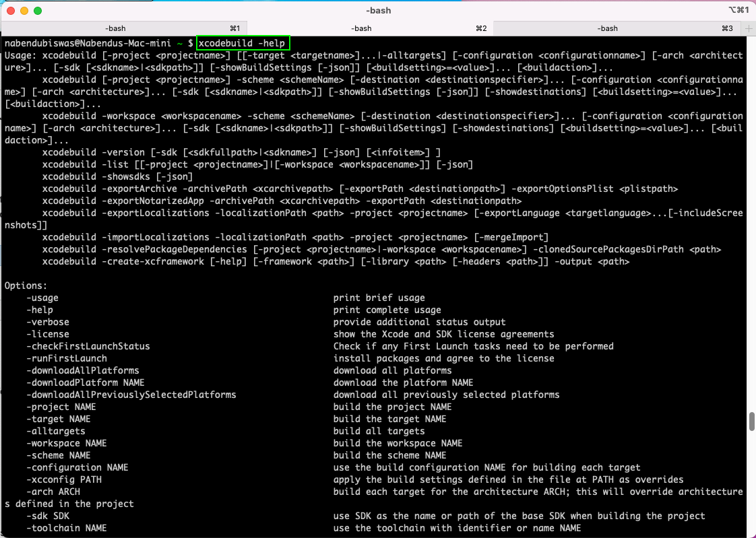Click the red close window button
Viewport: 756px width, 538px height.
click(x=10, y=11)
